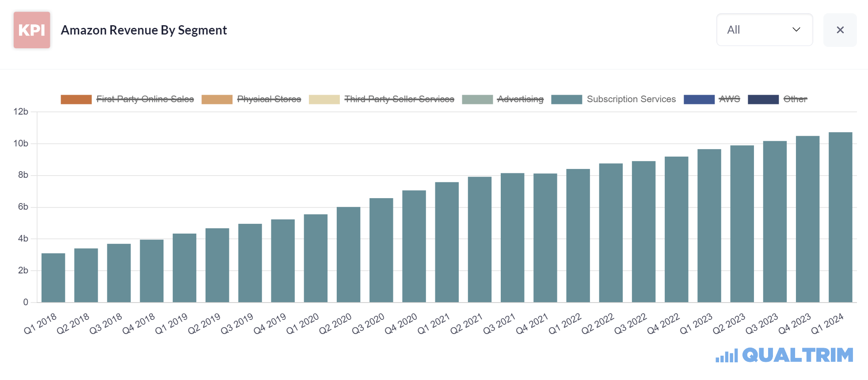
Task: Select the Q3 2021 bar
Action: (x=513, y=238)
